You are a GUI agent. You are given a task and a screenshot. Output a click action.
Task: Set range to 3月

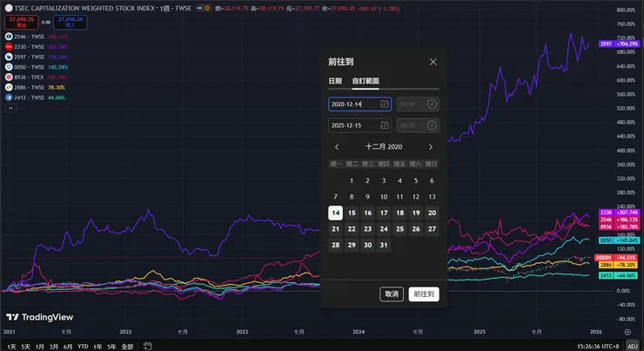click(x=54, y=347)
